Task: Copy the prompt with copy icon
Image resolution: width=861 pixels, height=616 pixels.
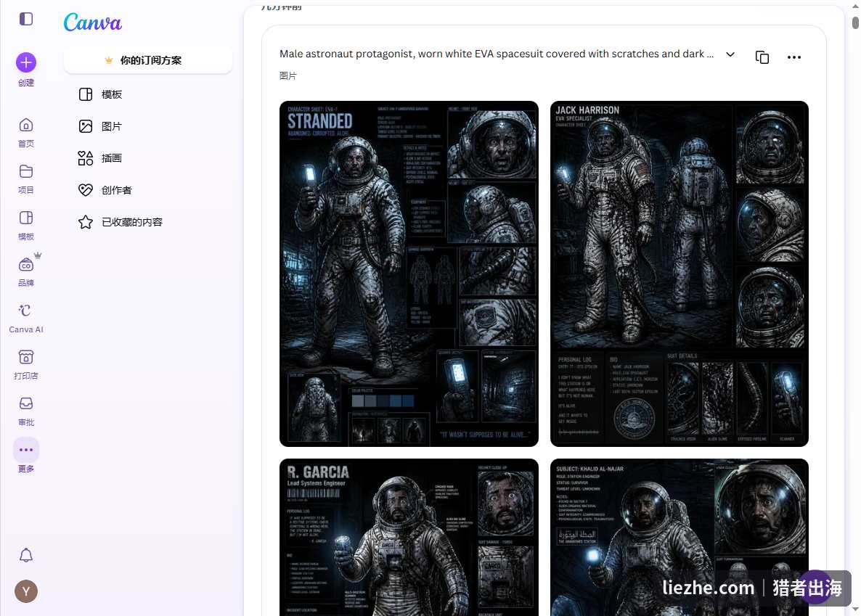Action: click(762, 57)
